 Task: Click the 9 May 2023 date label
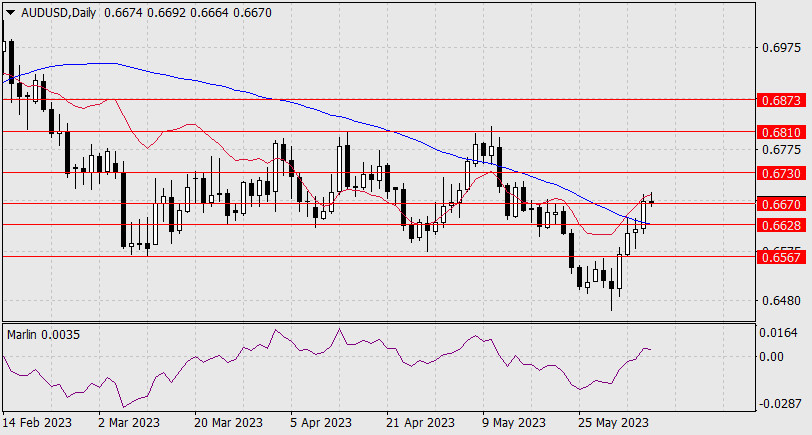513,422
